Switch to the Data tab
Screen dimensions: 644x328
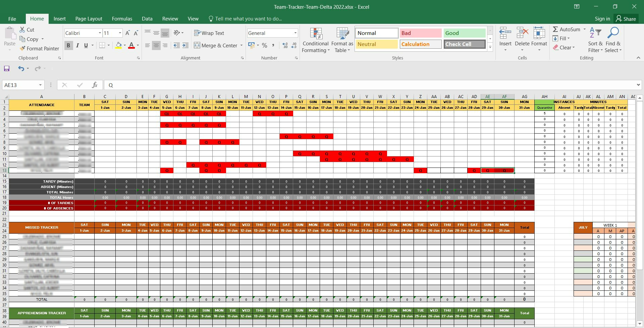(147, 19)
